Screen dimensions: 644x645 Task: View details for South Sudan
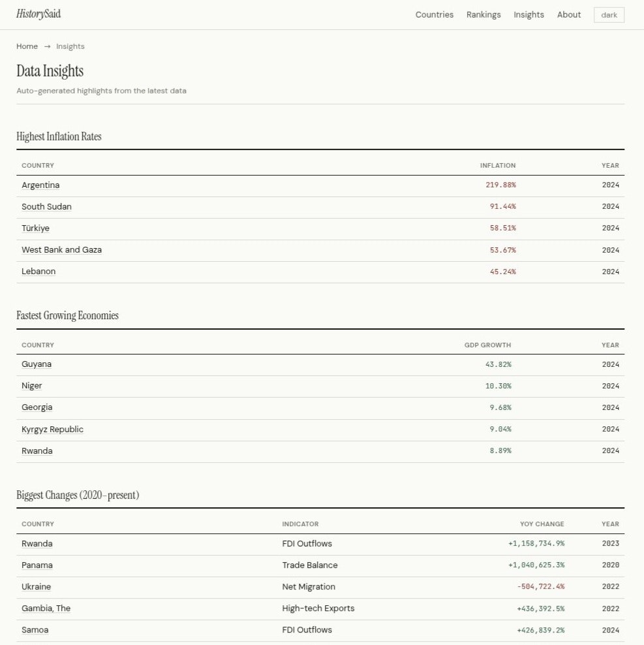pos(46,206)
